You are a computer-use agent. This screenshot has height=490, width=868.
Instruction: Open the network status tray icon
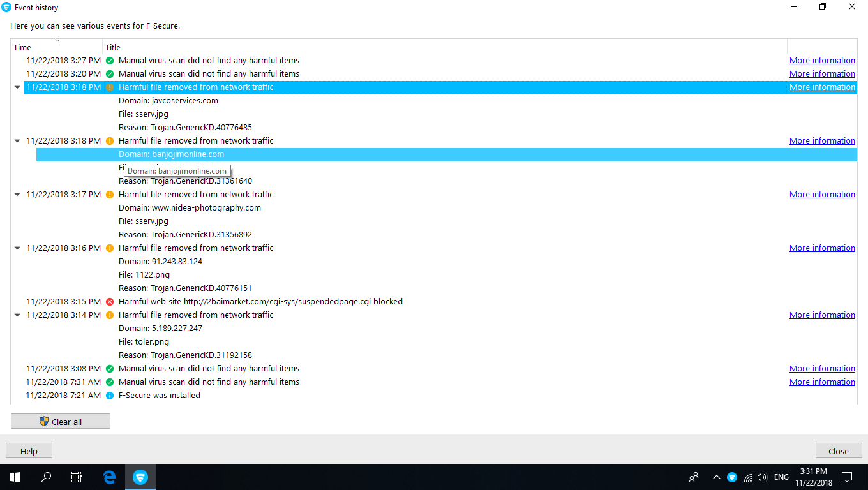(x=747, y=477)
